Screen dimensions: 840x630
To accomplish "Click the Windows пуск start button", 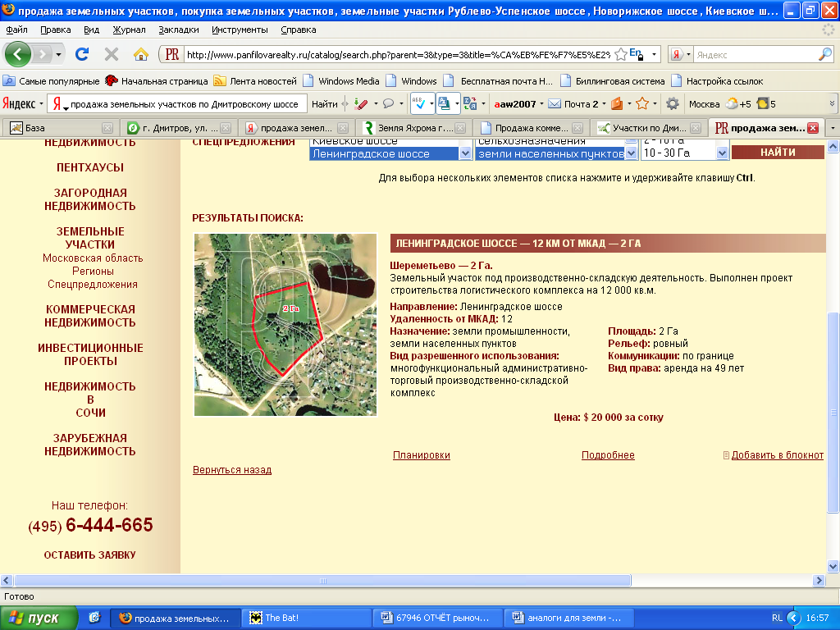I will (39, 618).
